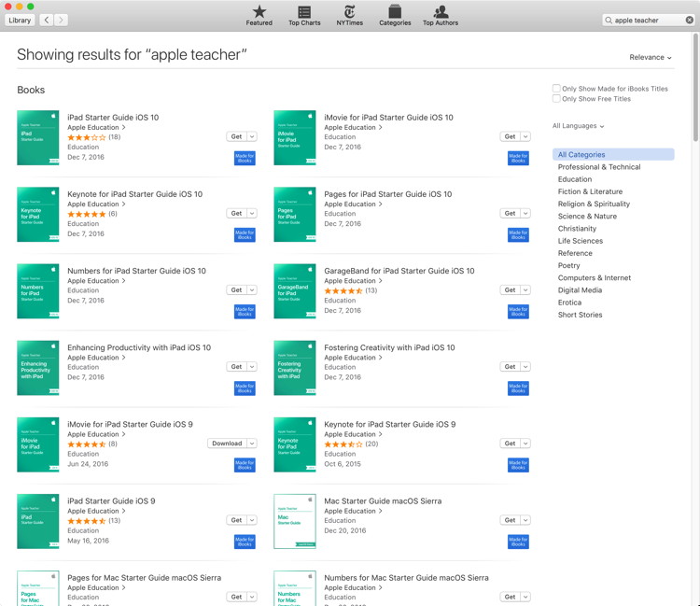Click star rating of iPad Starter Guide iOS 9
This screenshot has width=700, height=606.
pyautogui.click(x=87, y=521)
